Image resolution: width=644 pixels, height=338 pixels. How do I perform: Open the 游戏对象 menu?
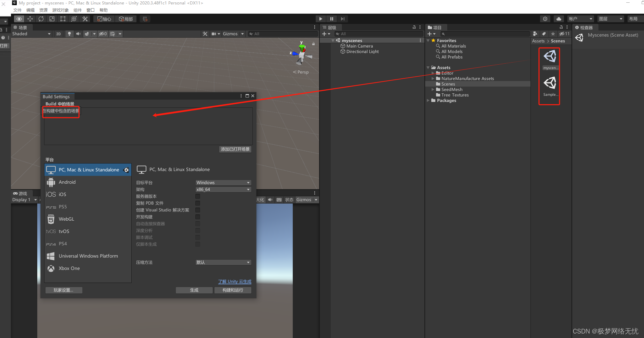61,10
